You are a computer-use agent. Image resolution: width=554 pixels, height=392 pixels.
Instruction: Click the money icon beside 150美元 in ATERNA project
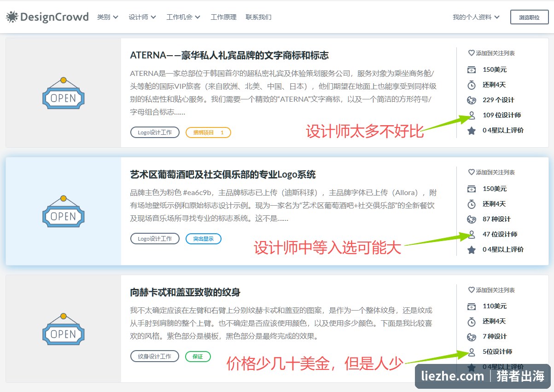tap(472, 70)
